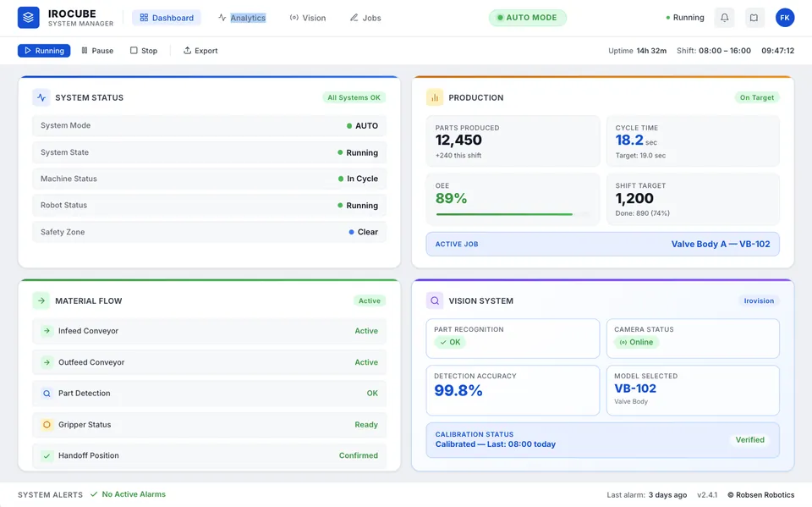Screen dimensions: 812x507
Task: Select the Machine Status In Cycle row
Action: click(209, 179)
